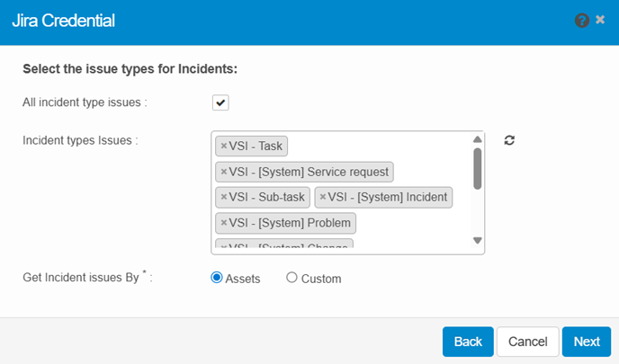619x364 pixels.
Task: Remove VSI - [System] Service request tag
Action: pyautogui.click(x=224, y=171)
